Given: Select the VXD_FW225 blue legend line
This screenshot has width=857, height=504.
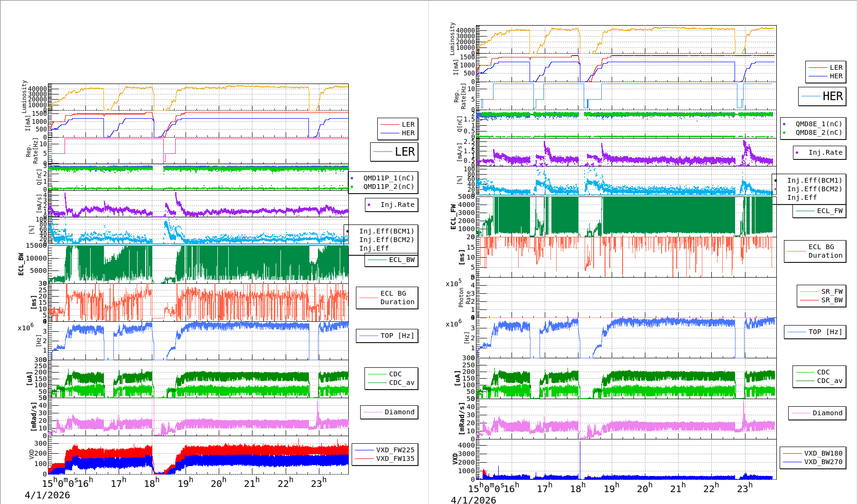Looking at the screenshot, I should click(364, 450).
